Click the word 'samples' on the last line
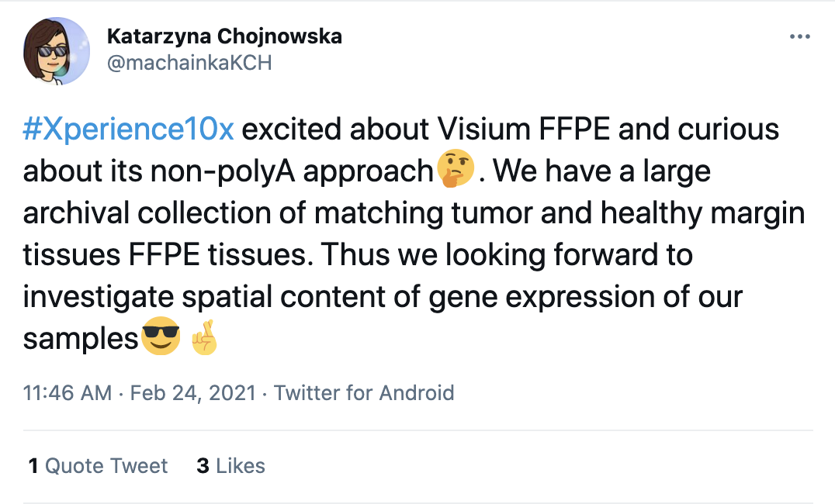 coord(81,339)
